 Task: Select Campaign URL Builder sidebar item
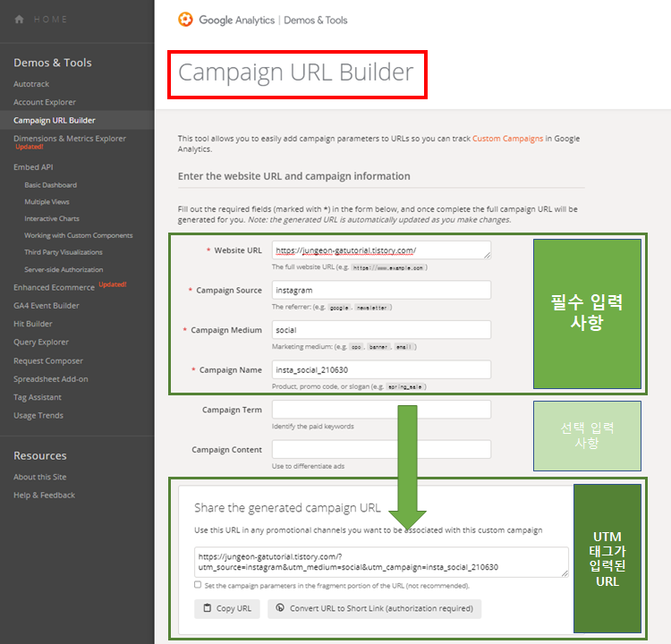pyautogui.click(x=55, y=120)
